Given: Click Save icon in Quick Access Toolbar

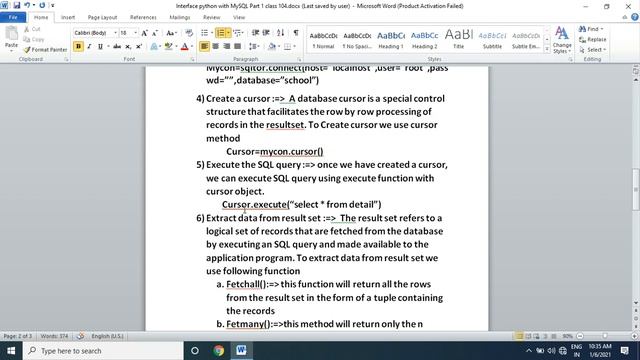Looking at the screenshot, I should click(17, 5).
